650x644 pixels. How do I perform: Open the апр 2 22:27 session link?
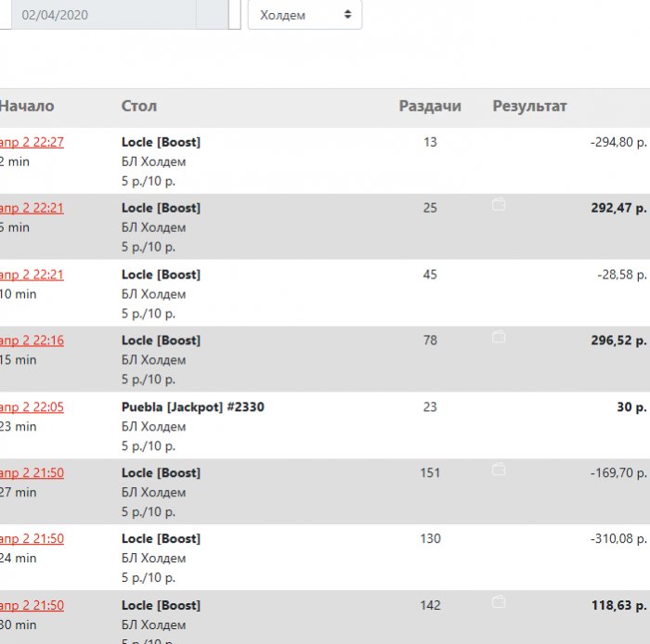click(32, 142)
